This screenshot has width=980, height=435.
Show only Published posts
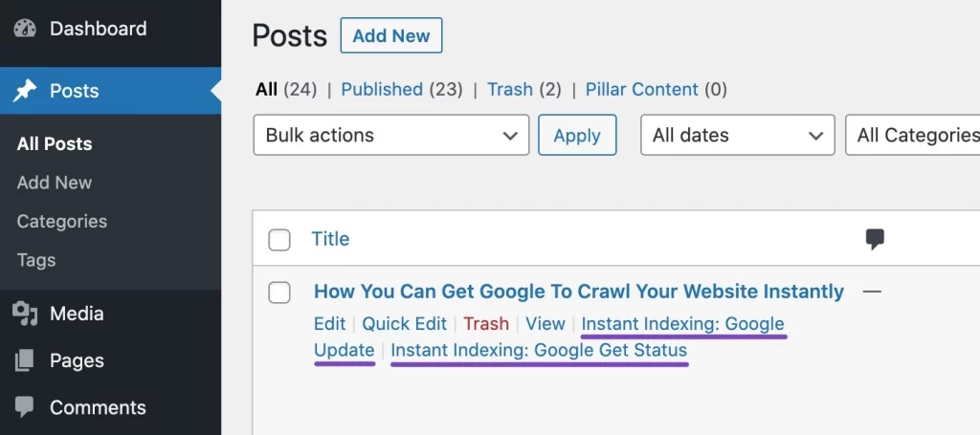382,89
